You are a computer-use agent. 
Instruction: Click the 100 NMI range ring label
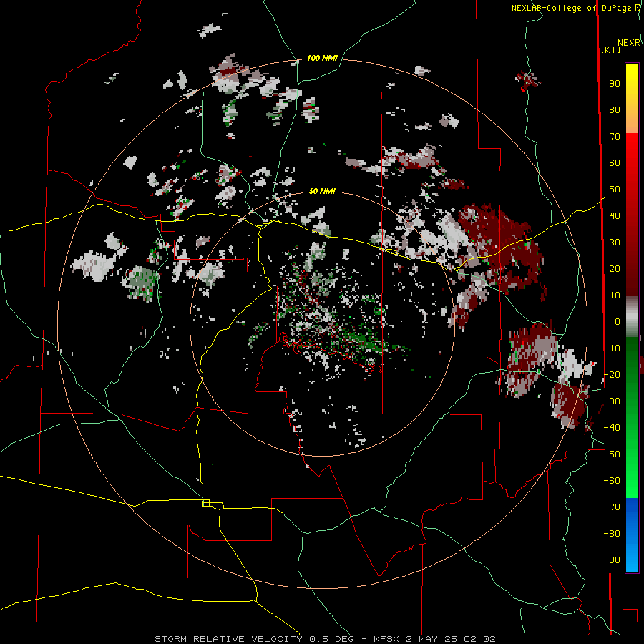tap(321, 59)
